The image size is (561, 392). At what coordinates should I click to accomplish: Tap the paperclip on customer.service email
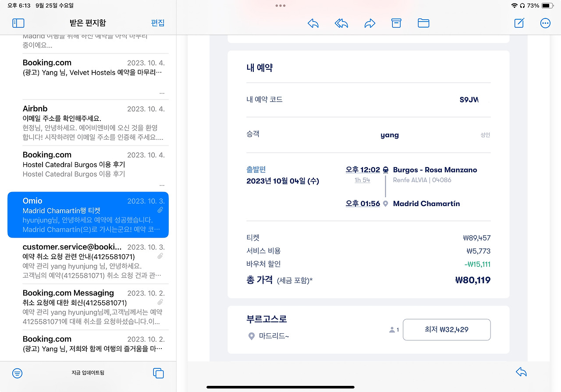click(160, 256)
